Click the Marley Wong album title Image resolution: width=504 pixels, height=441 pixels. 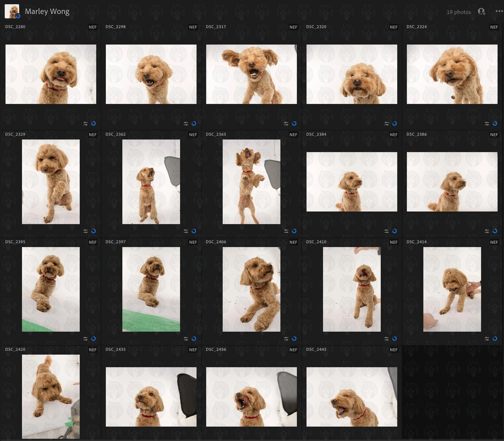47,11
